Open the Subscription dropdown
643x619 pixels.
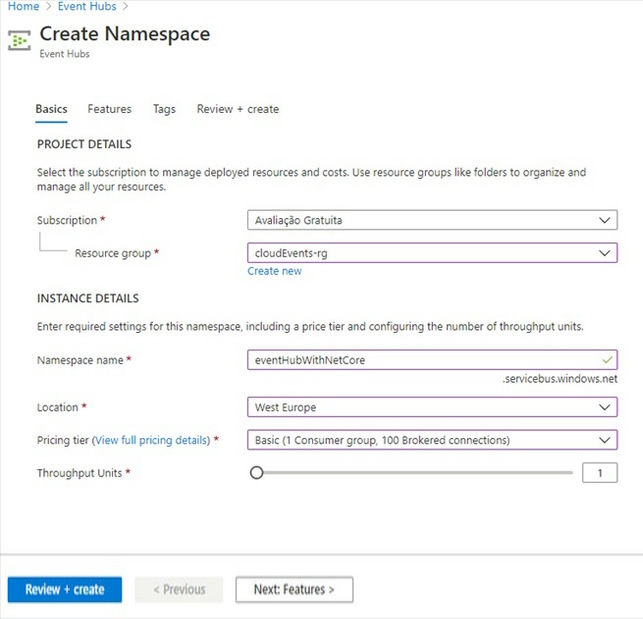pyautogui.click(x=432, y=220)
